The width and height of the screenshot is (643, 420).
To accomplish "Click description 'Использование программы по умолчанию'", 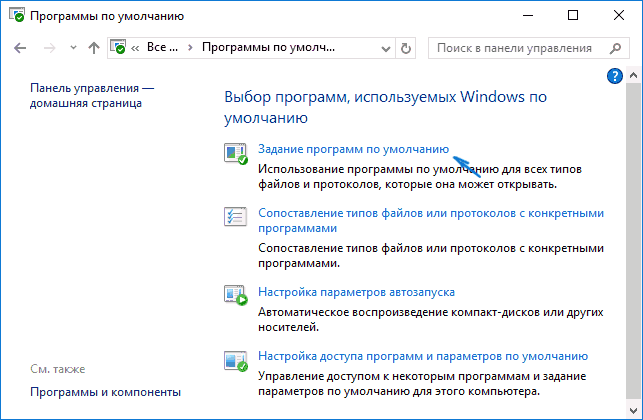I will (x=420, y=177).
